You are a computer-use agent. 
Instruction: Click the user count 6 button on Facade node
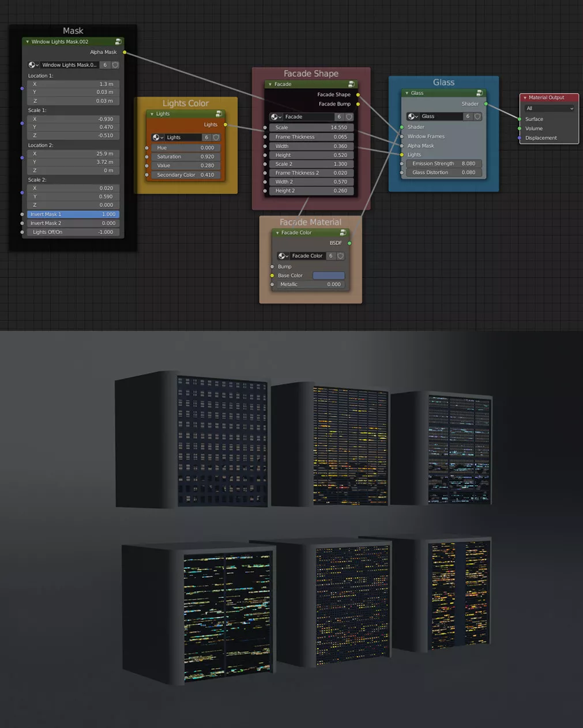339,117
